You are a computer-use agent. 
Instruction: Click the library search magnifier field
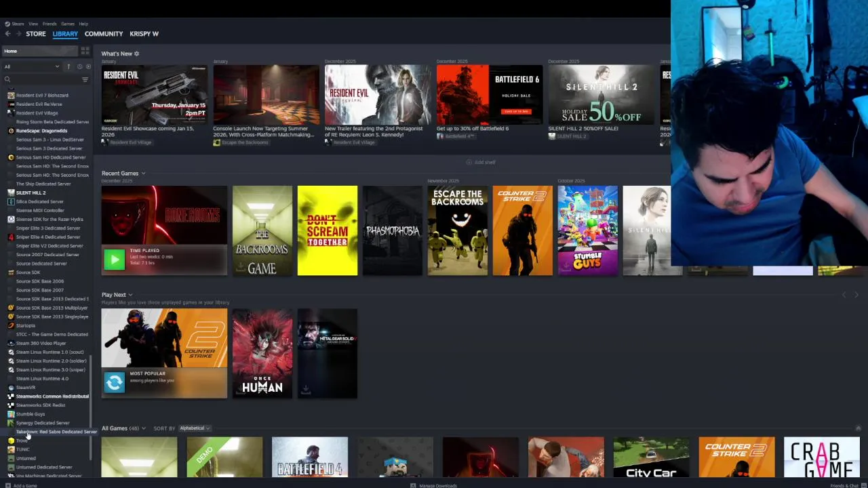pyautogui.click(x=41, y=79)
